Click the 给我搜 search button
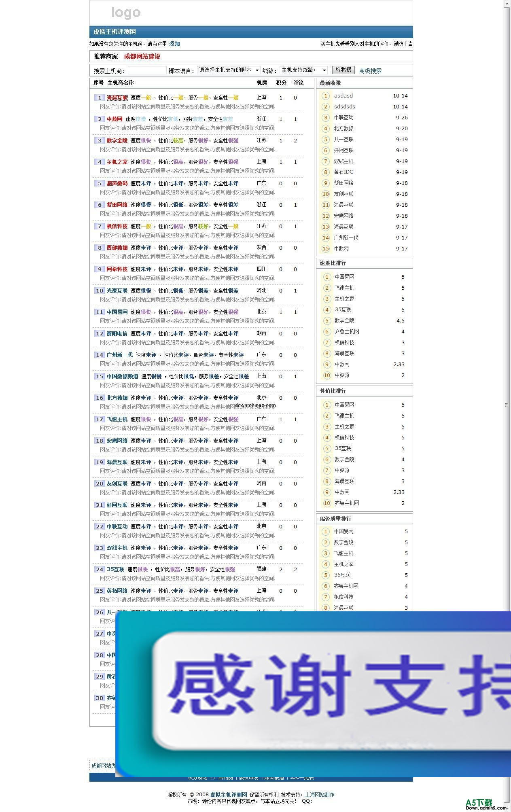Screen dimensions: 511x812 343,70
